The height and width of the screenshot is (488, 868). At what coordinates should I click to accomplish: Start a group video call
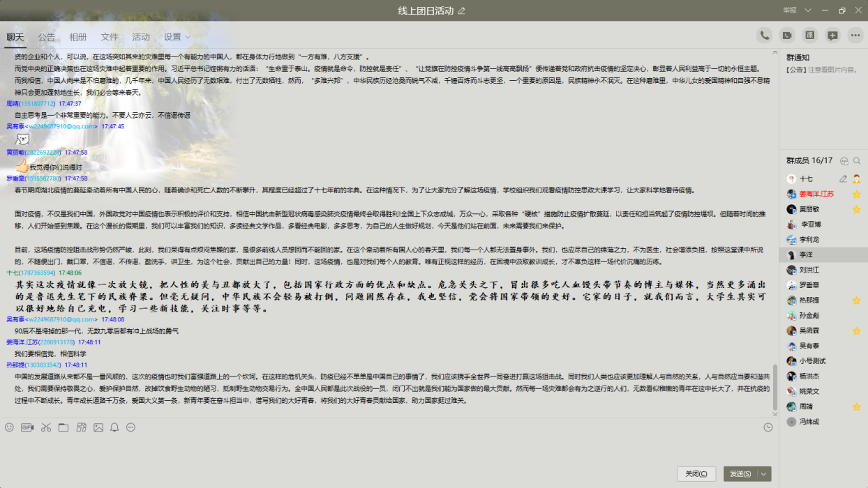click(787, 36)
